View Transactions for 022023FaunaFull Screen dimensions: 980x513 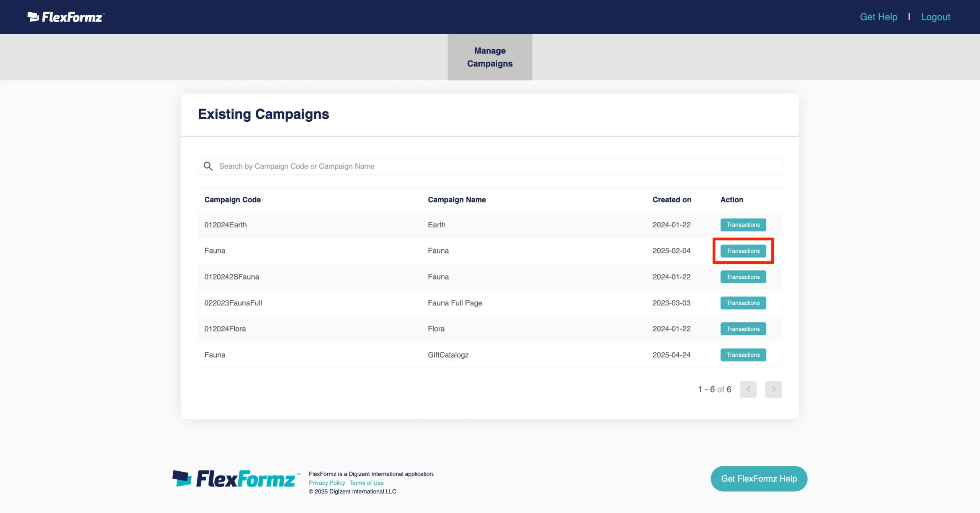(x=743, y=303)
